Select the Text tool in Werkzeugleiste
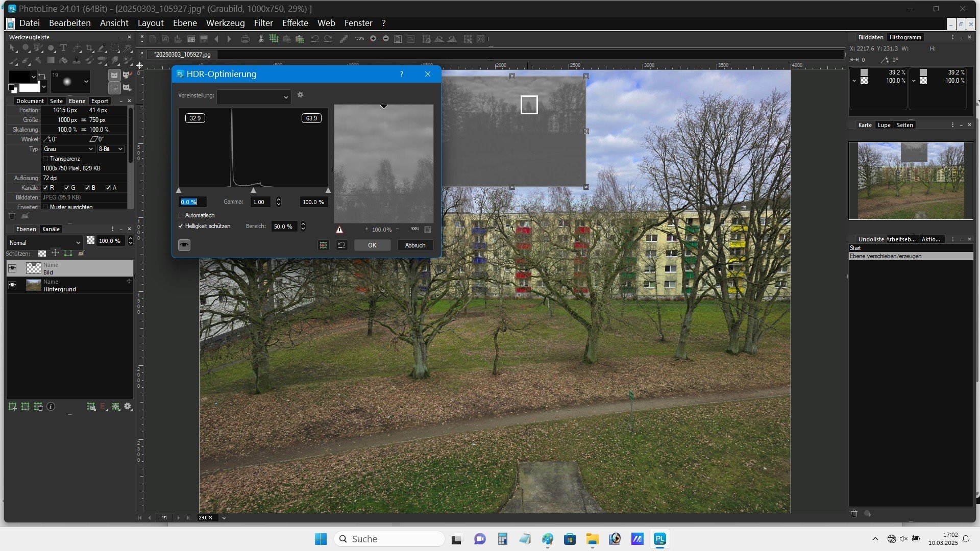980x551 pixels. pos(63,48)
